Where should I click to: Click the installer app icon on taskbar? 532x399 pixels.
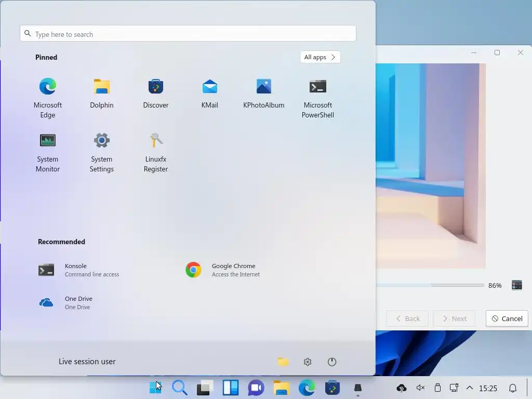click(357, 388)
